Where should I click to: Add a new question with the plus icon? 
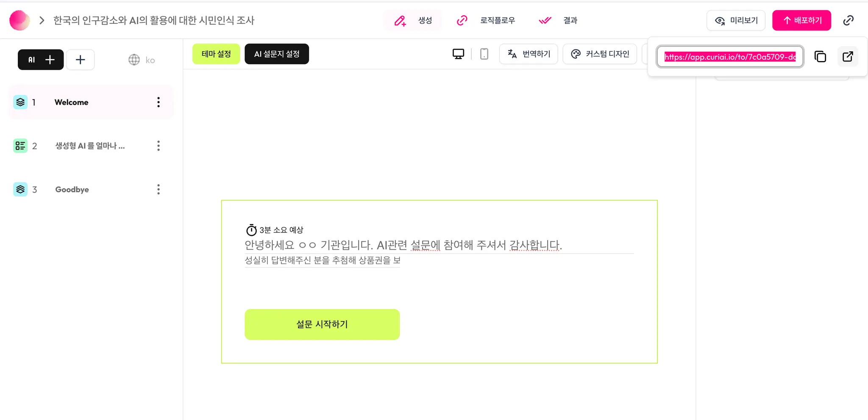tap(81, 60)
